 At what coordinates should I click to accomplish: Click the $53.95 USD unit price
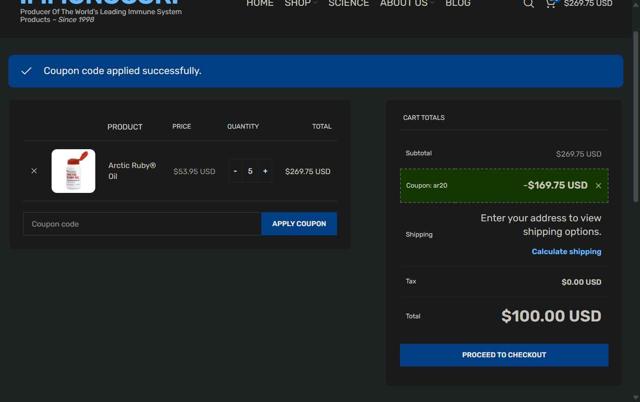194,171
